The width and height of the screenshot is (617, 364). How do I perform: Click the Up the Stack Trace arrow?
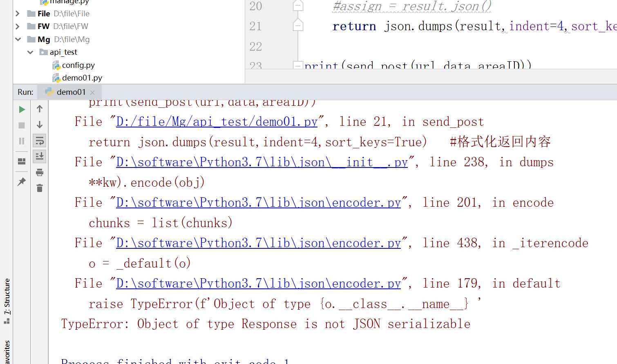pyautogui.click(x=40, y=109)
